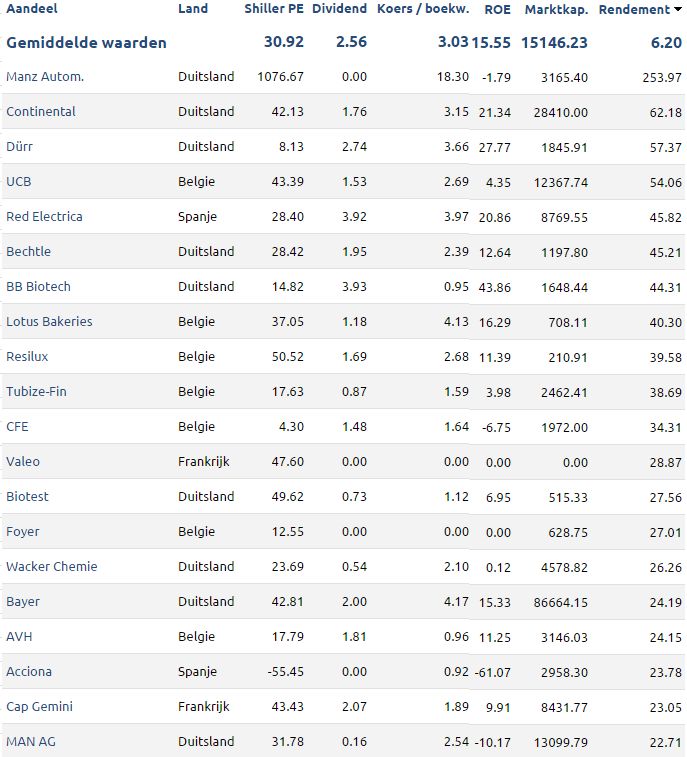Select the Bayer table row
The width and height of the screenshot is (687, 757).
click(343, 602)
